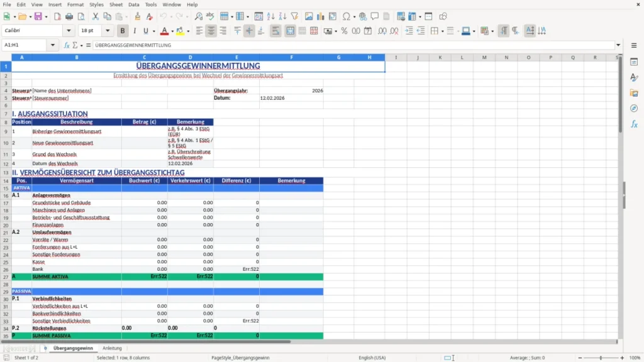Toggle Center Horizontally alignment
Screen dimensions: 644x362
(211, 31)
